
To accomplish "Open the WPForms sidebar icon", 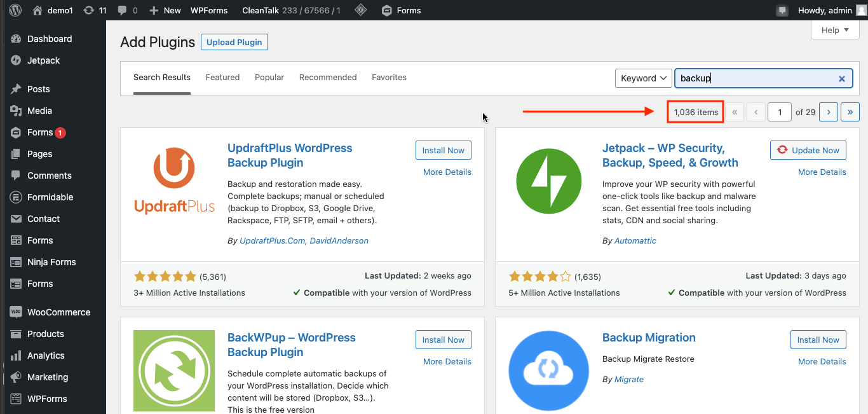I will point(17,399).
